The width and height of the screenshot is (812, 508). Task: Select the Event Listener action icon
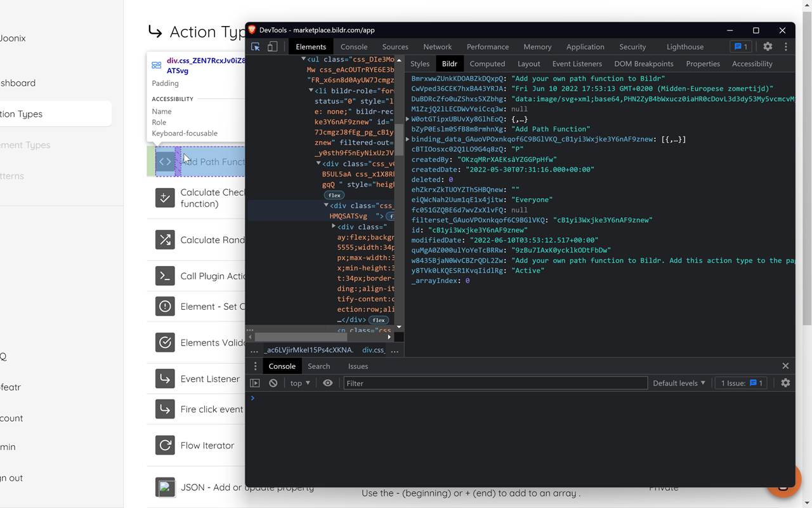pyautogui.click(x=165, y=378)
